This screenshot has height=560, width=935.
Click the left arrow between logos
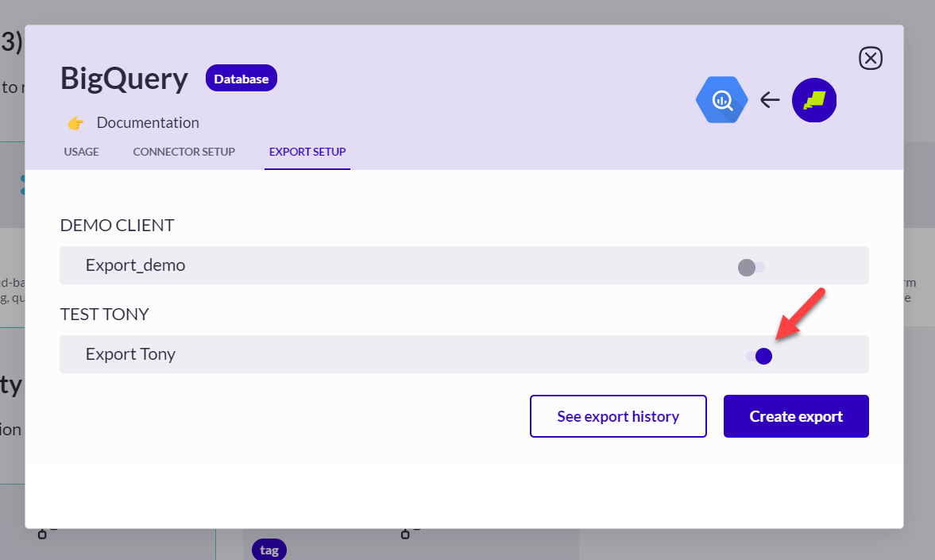coord(769,100)
